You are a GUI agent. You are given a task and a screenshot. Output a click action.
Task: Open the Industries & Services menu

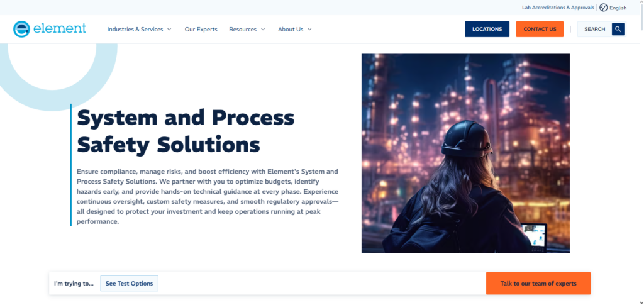click(x=135, y=29)
